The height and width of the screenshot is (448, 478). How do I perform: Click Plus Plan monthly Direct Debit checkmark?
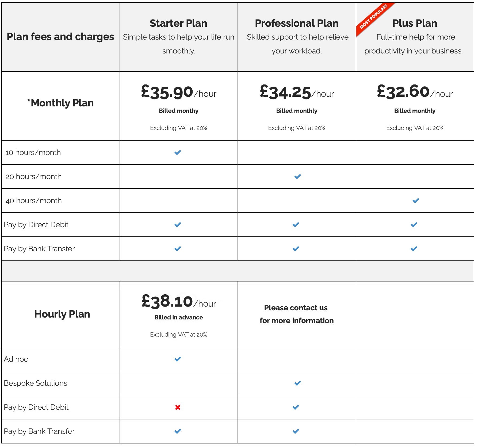[414, 225]
